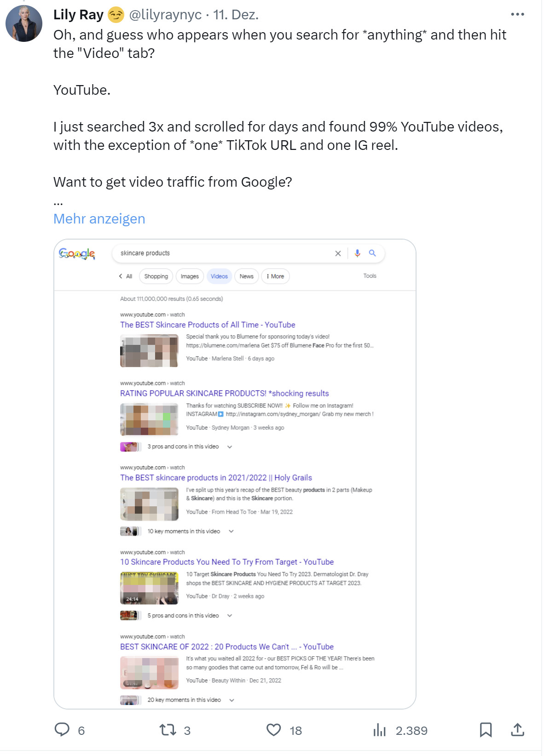
Task: Open the Google logo in the screenshot
Action: [x=77, y=253]
